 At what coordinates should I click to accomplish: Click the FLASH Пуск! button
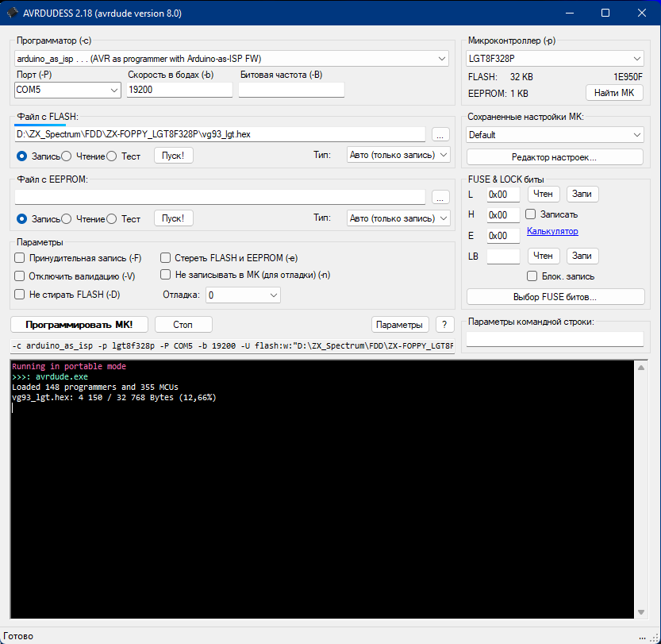[173, 156]
